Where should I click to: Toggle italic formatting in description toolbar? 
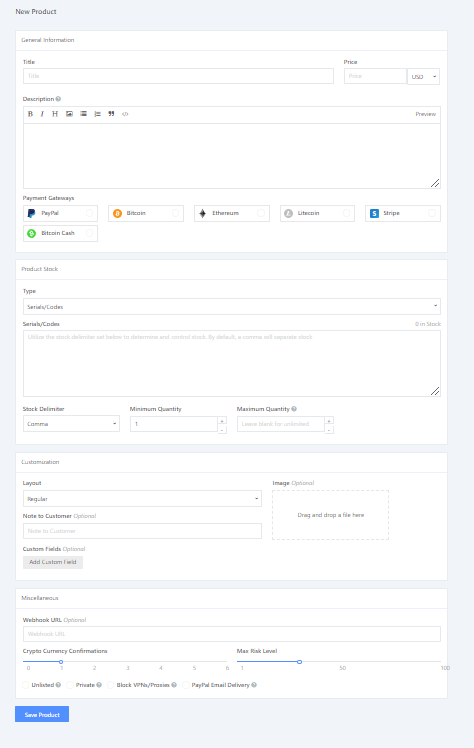[42, 114]
